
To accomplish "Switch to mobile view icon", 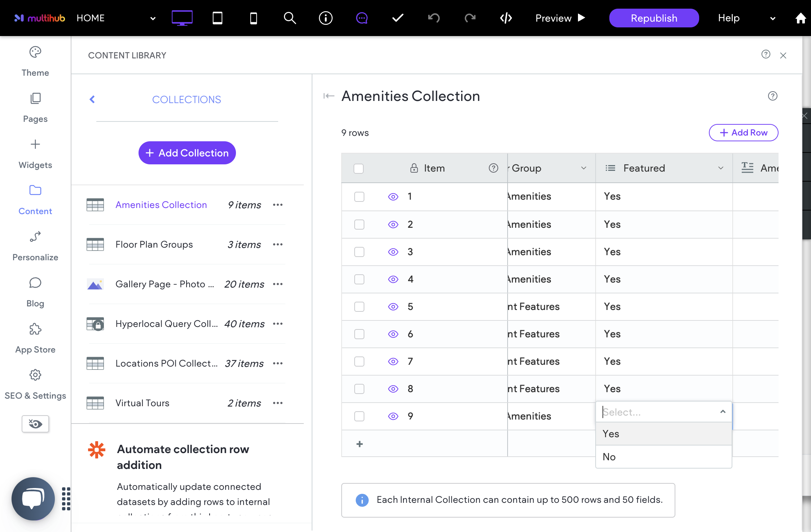I will tap(254, 18).
